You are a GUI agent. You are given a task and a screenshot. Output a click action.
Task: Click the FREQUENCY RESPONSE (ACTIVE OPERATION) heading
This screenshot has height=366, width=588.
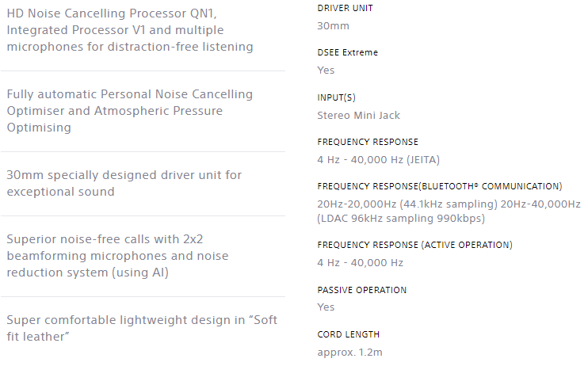[414, 245]
